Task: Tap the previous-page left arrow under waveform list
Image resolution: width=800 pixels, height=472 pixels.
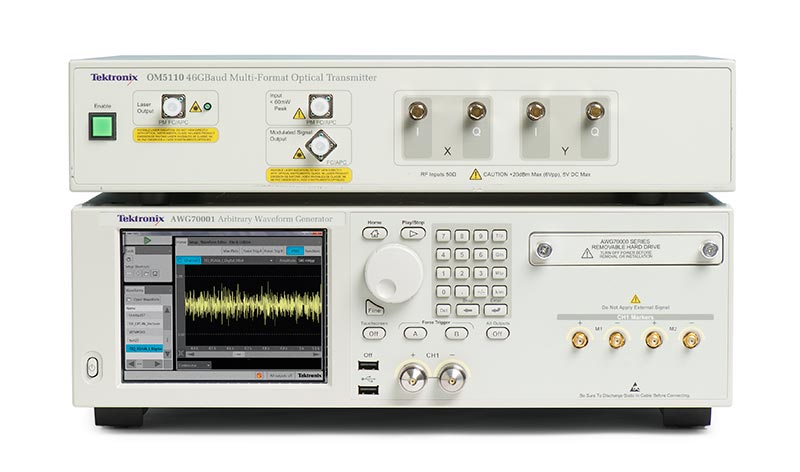Action: 132,364
